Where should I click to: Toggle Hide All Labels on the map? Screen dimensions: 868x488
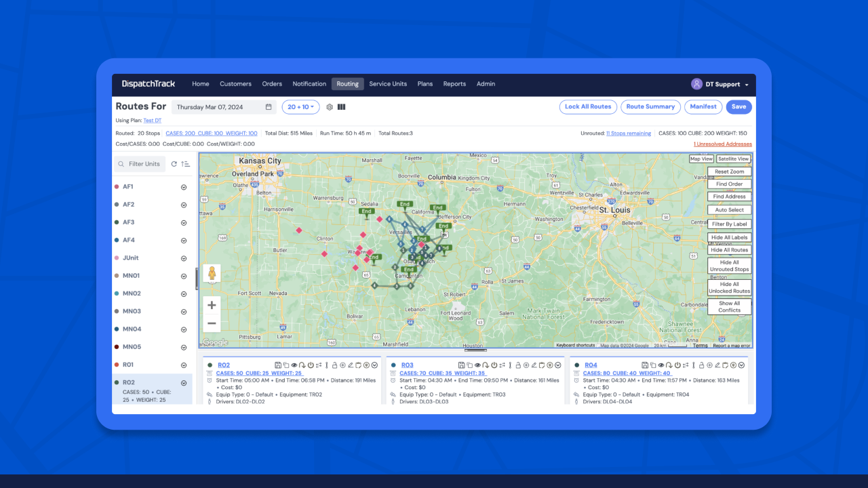tap(729, 237)
